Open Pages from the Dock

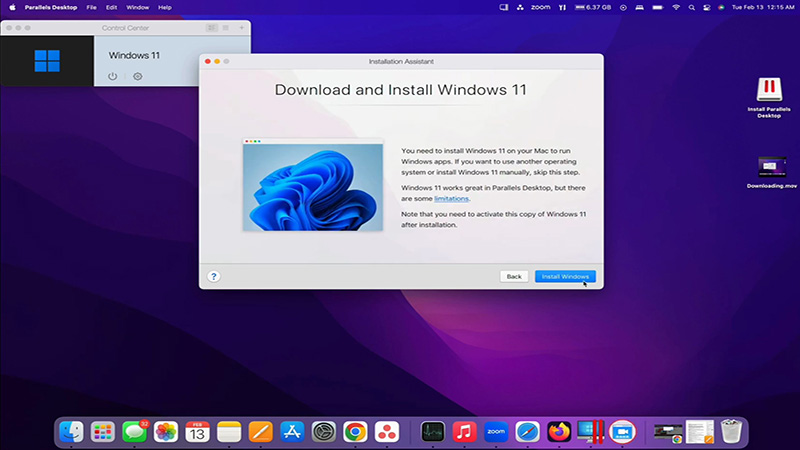(x=261, y=432)
